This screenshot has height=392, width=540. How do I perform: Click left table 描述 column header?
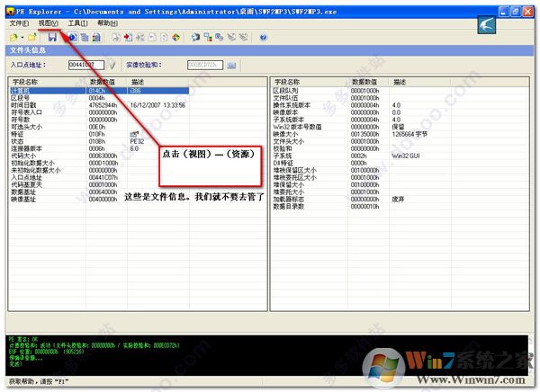(158, 82)
